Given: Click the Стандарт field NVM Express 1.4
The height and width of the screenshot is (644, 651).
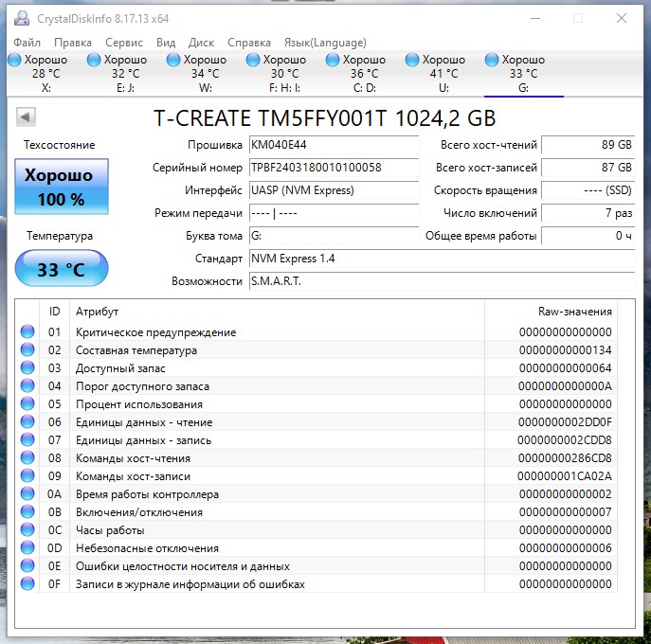Looking at the screenshot, I should (x=443, y=259).
